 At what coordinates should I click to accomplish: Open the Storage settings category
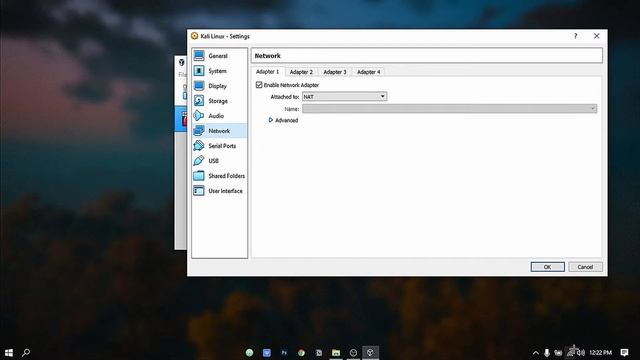pyautogui.click(x=219, y=101)
